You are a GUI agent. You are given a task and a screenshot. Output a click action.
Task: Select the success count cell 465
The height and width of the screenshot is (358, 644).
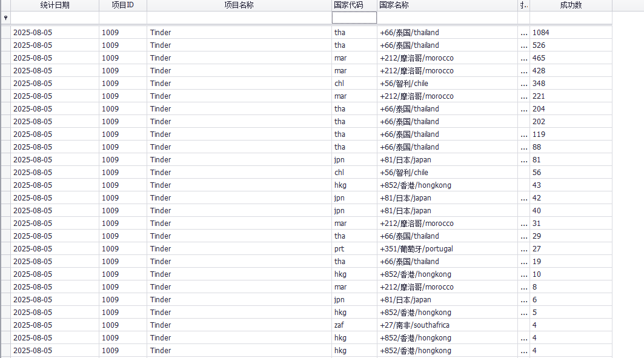pos(571,58)
